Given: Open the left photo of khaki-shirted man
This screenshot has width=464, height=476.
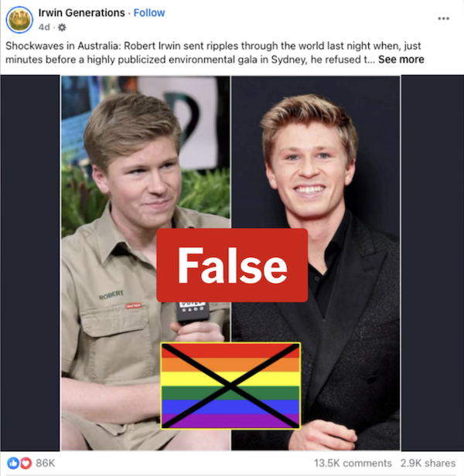Looking at the screenshot, I should (145, 263).
